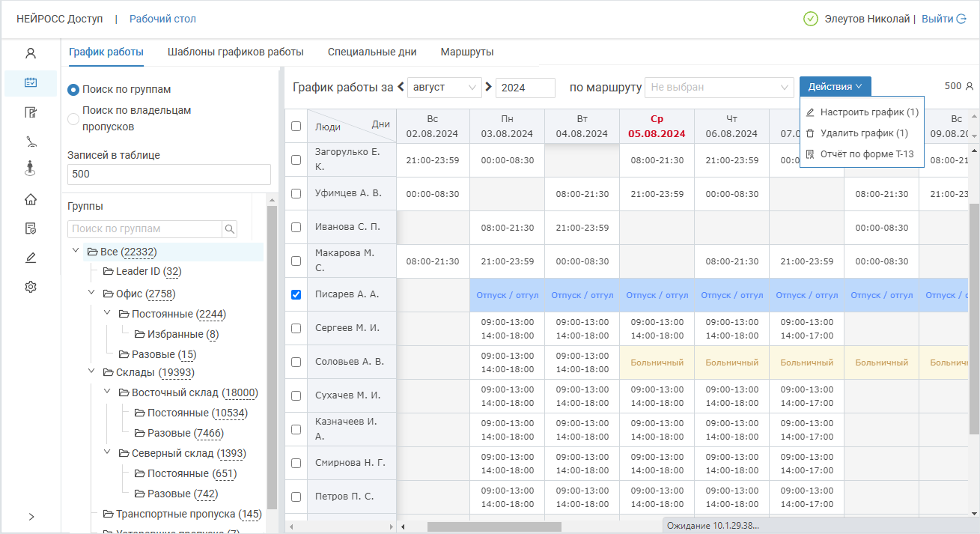Open the route dropdown 'Не выбран'

click(719, 88)
